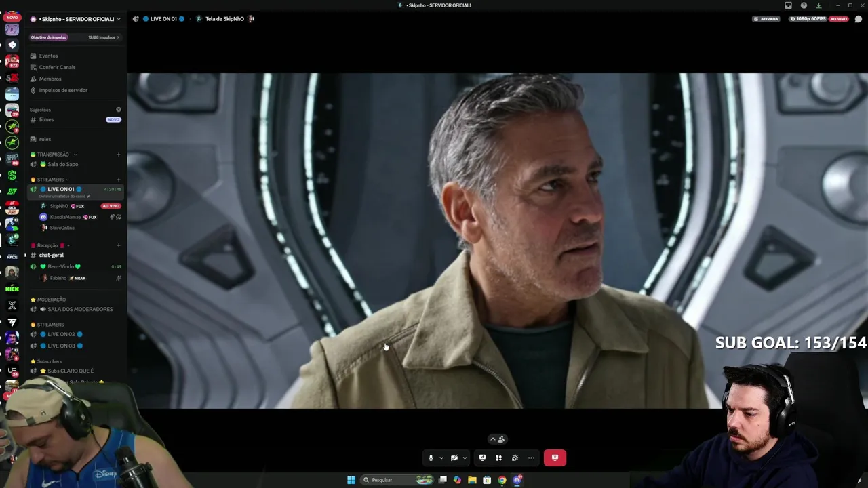Open the help icon in title bar
The height and width of the screenshot is (488, 868).
[804, 5]
